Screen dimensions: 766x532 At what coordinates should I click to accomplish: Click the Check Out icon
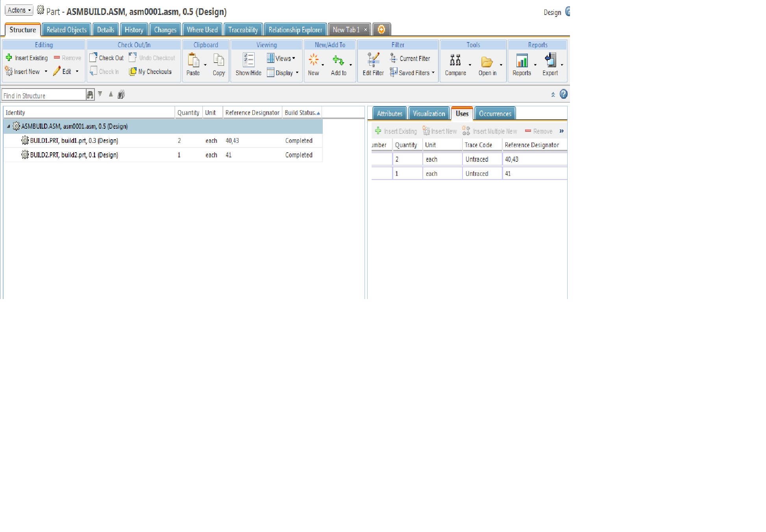(93, 58)
